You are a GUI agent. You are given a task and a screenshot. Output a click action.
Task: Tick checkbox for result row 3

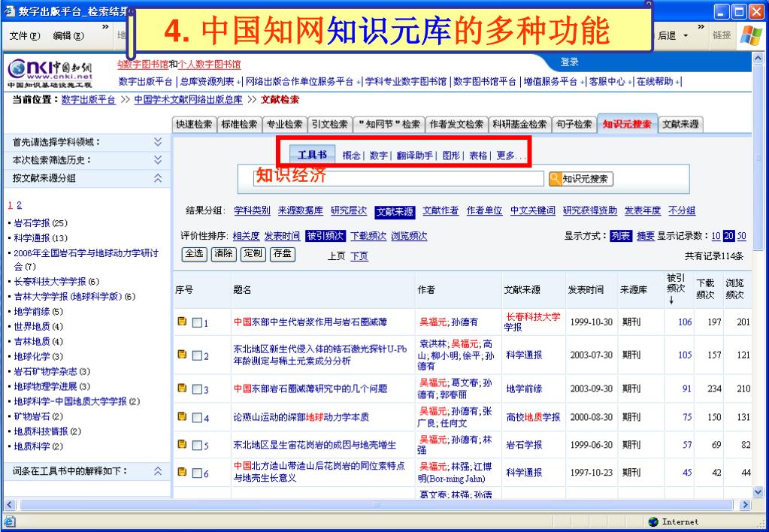[x=197, y=389]
